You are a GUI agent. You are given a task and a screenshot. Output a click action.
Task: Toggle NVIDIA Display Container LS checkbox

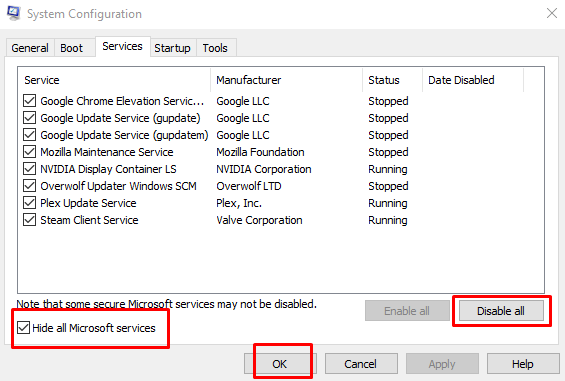coord(30,169)
